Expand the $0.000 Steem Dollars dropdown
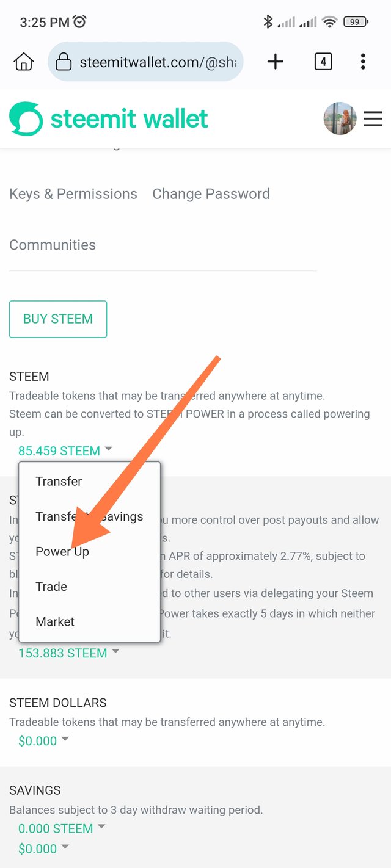 (43, 741)
